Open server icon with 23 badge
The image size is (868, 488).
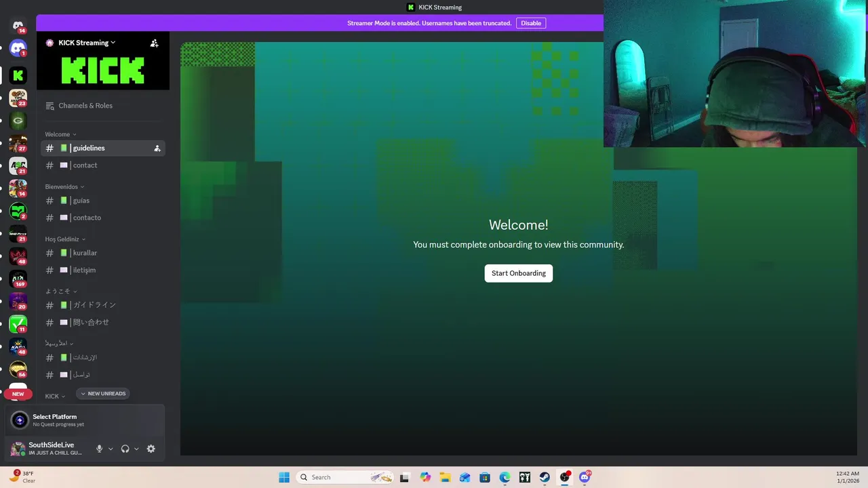pos(18,98)
